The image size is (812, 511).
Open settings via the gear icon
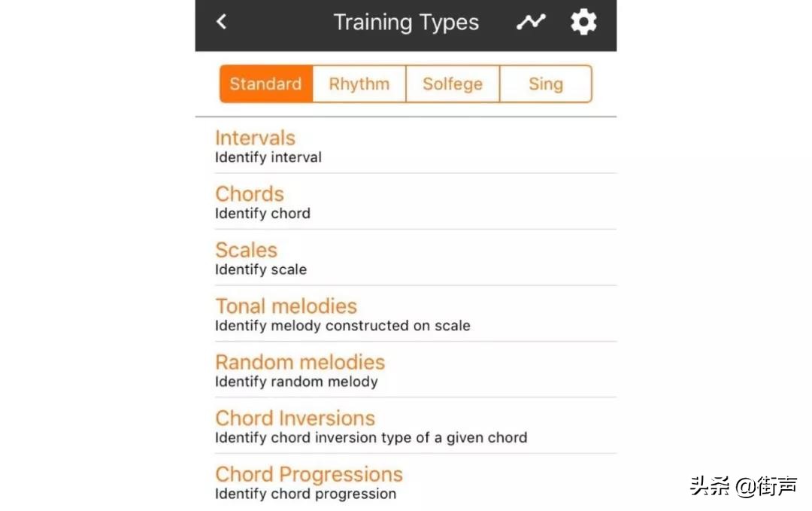click(x=583, y=22)
